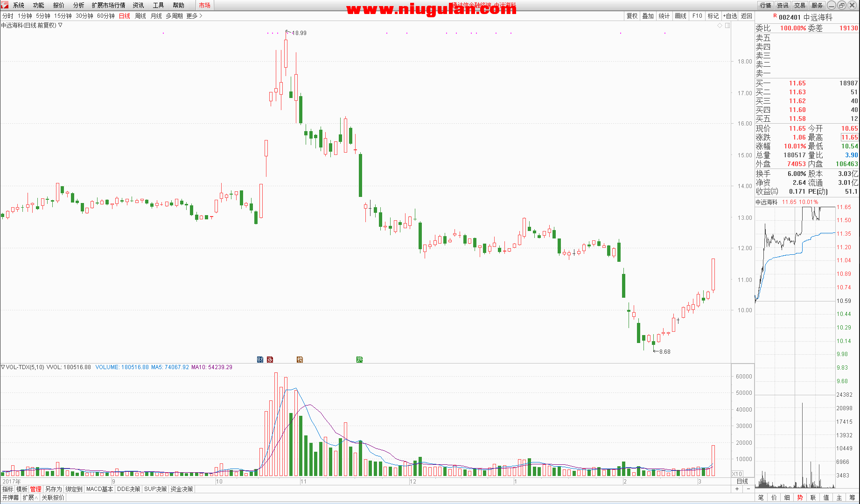This screenshot has height=504, width=860.
Task: Select the 1分钟 period
Action: pyautogui.click(x=25, y=16)
